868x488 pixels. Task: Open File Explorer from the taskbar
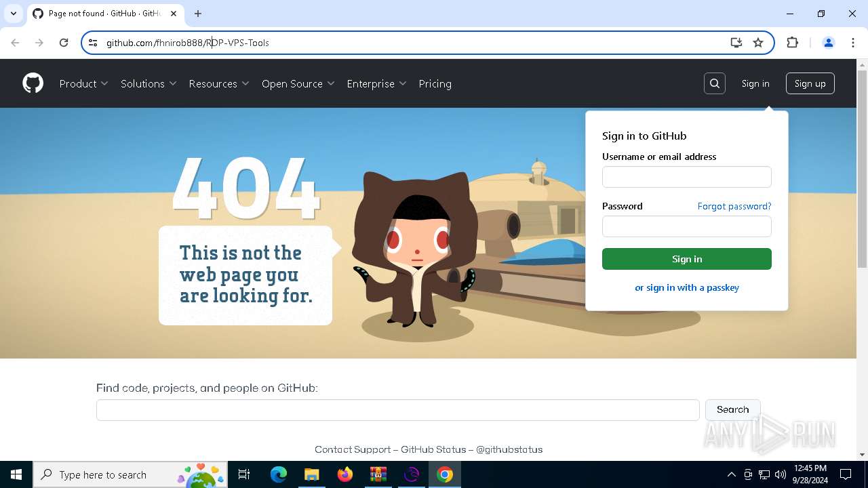(311, 474)
